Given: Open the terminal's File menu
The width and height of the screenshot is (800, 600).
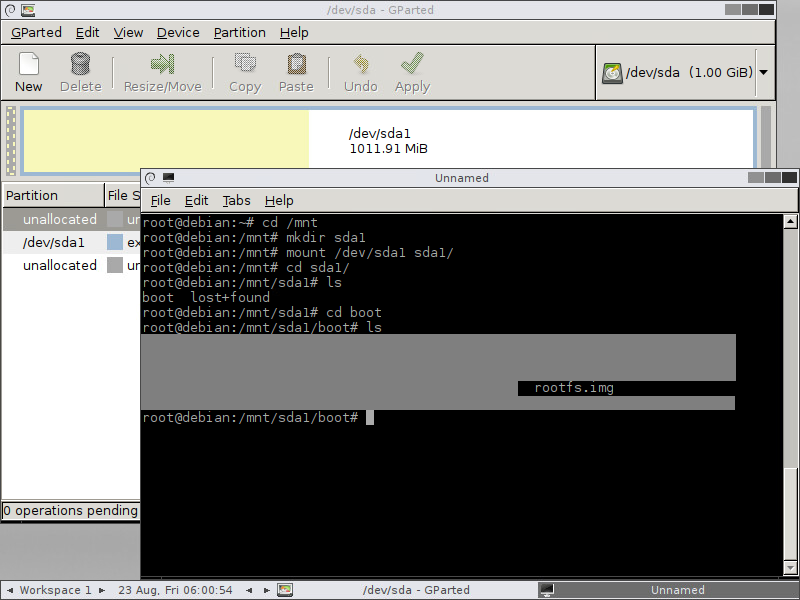Looking at the screenshot, I should point(161,201).
